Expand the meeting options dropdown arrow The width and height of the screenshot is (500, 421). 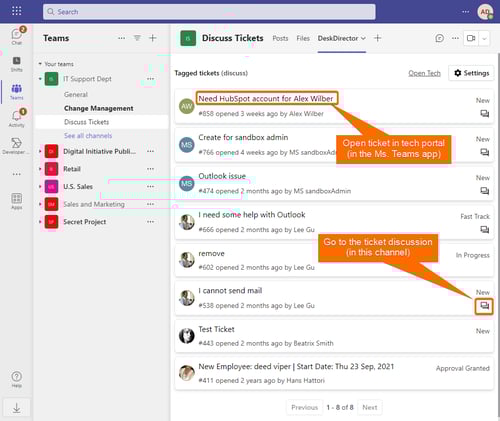coord(484,38)
